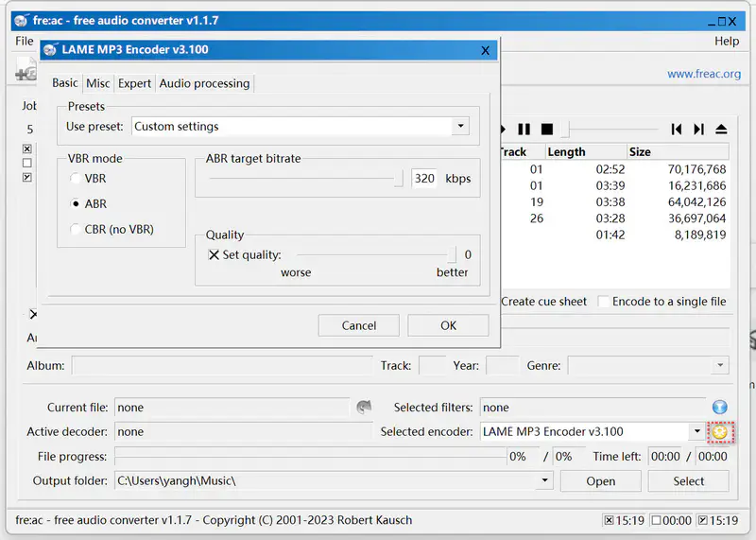Select the ABR radio button
Viewport: 756px width, 540px height.
click(76, 203)
